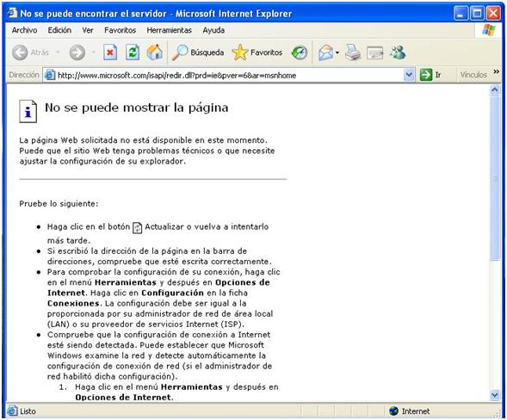Click the 'Listo' status bar text
This screenshot has width=507, height=420.
point(28,411)
